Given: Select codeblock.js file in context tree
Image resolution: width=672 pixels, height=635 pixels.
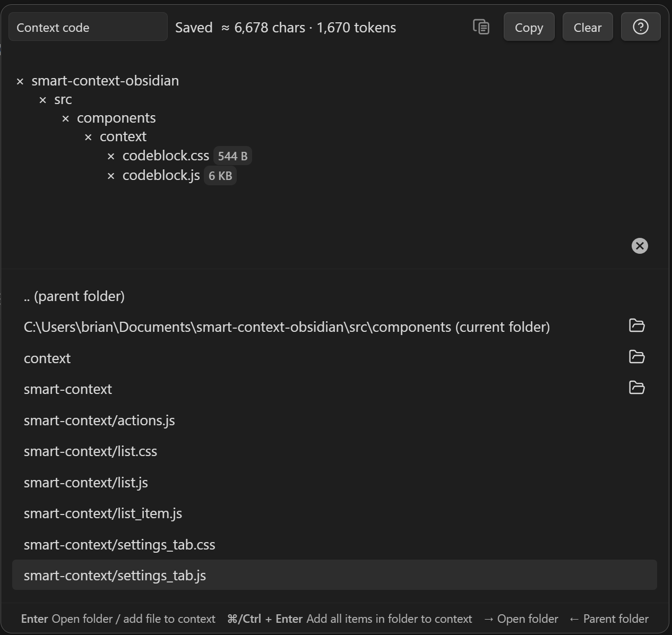Looking at the screenshot, I should [161, 176].
